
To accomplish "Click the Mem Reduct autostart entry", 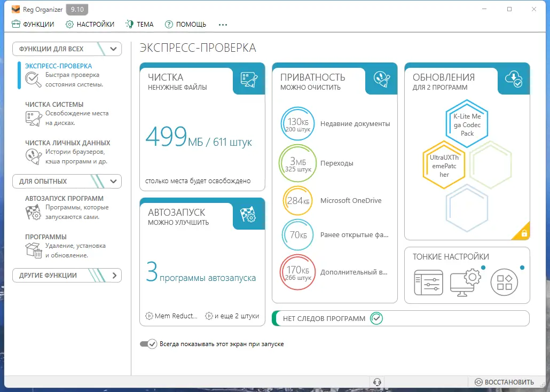I will 171,316.
